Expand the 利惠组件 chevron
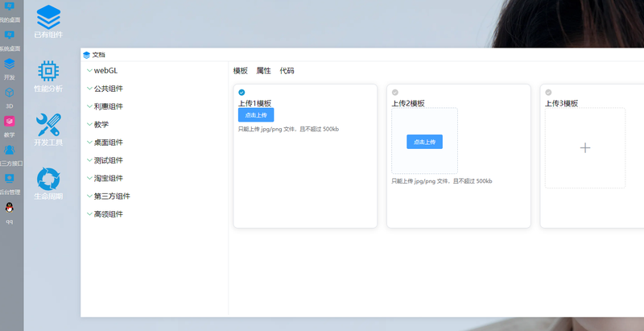 tap(89, 106)
